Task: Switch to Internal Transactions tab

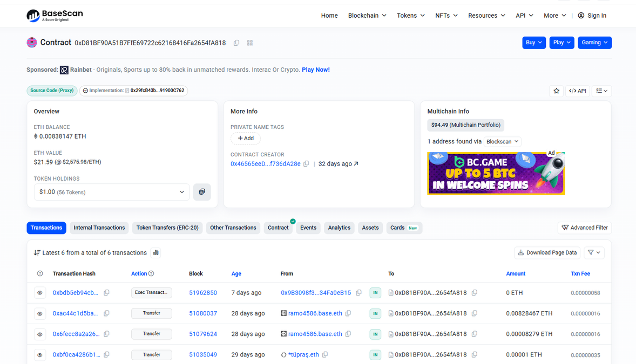Action: 99,228
